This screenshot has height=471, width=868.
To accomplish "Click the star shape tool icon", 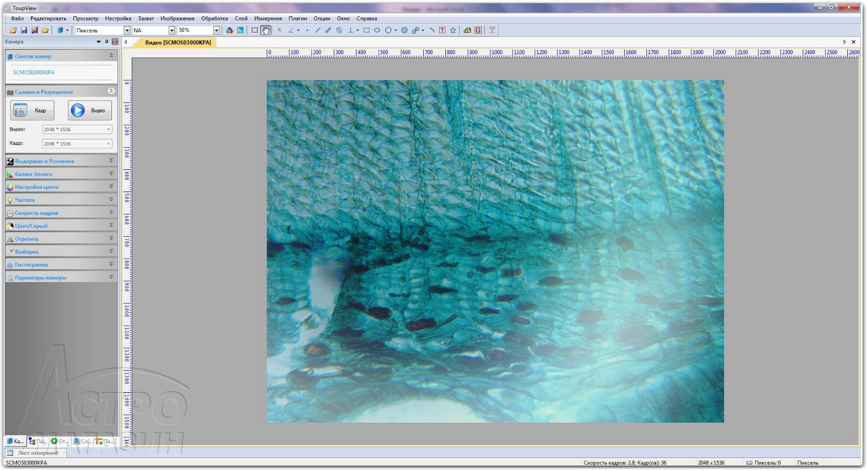I will (x=453, y=30).
